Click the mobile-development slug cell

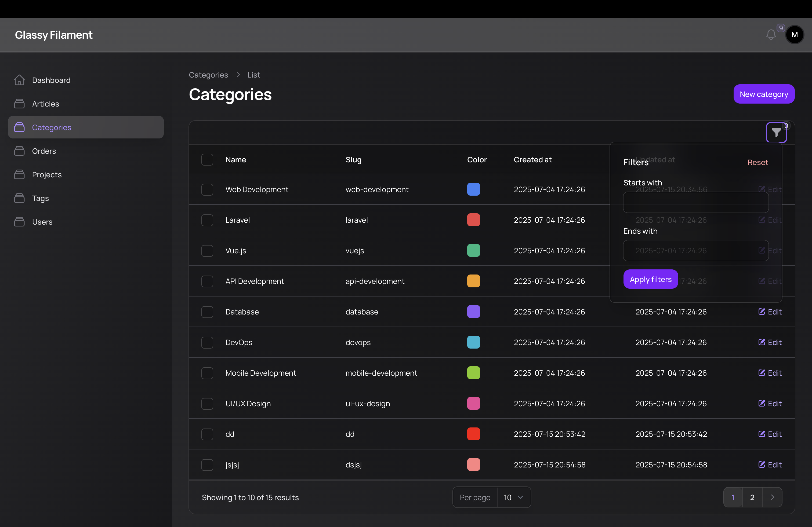(x=381, y=373)
